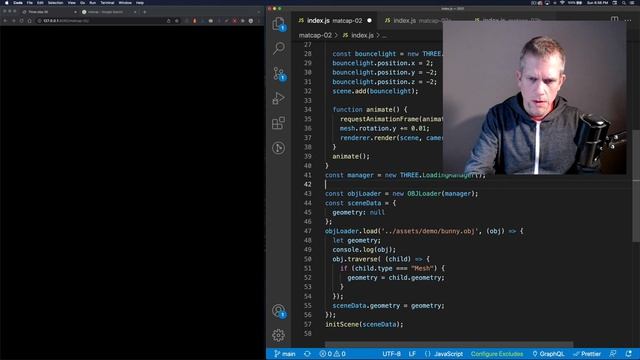Open the Search view in activity bar

point(279,48)
